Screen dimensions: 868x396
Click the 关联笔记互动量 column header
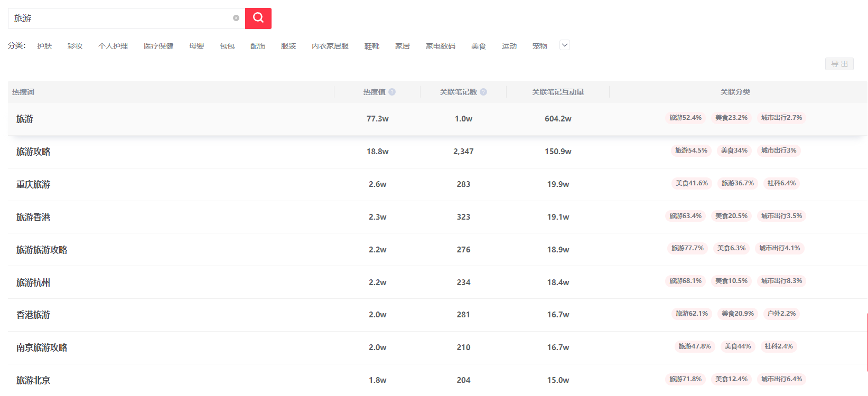coord(558,92)
